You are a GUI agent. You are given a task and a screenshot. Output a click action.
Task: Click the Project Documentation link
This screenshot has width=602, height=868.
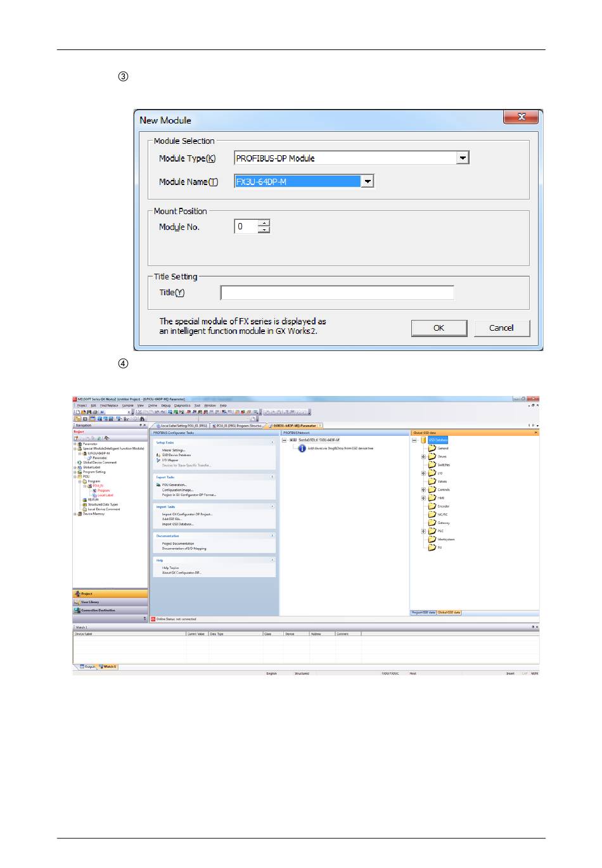(178, 544)
